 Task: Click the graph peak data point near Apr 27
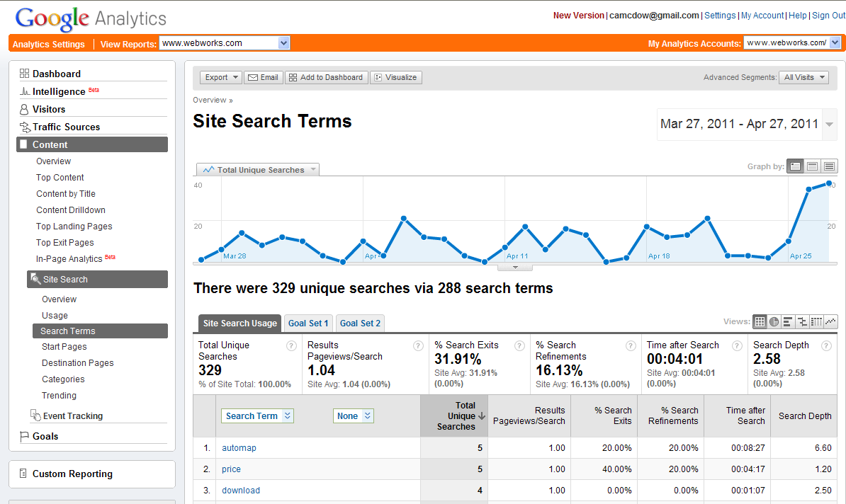coord(829,184)
